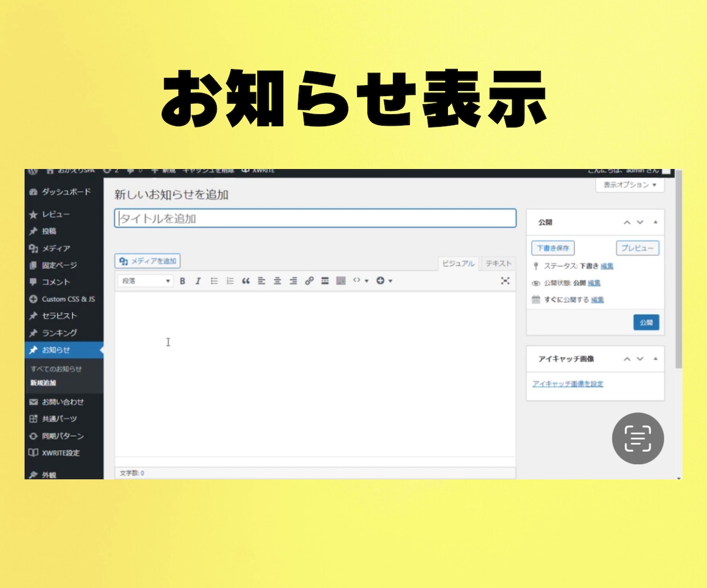Click the 下書き保存 button
The image size is (707, 588).
coord(553,248)
